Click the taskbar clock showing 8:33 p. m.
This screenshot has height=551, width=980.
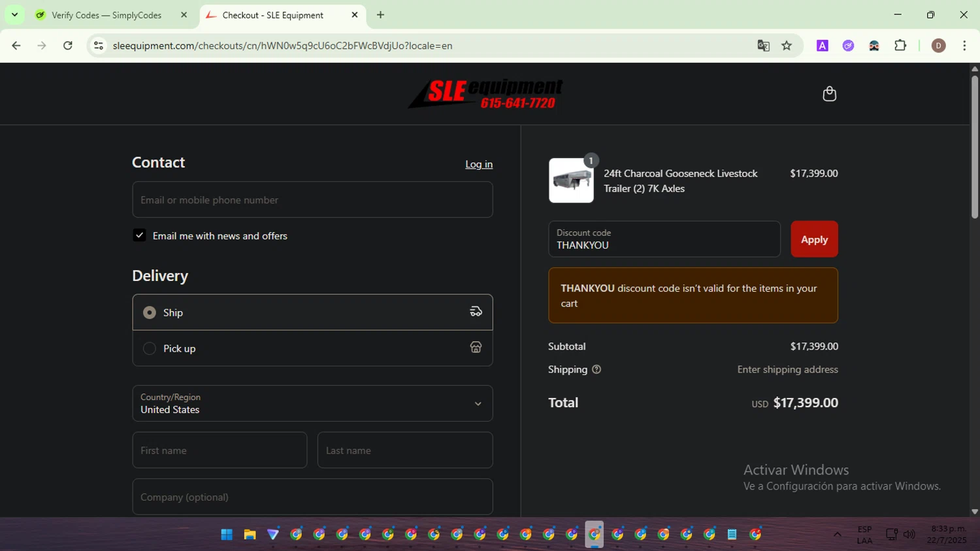[947, 534]
